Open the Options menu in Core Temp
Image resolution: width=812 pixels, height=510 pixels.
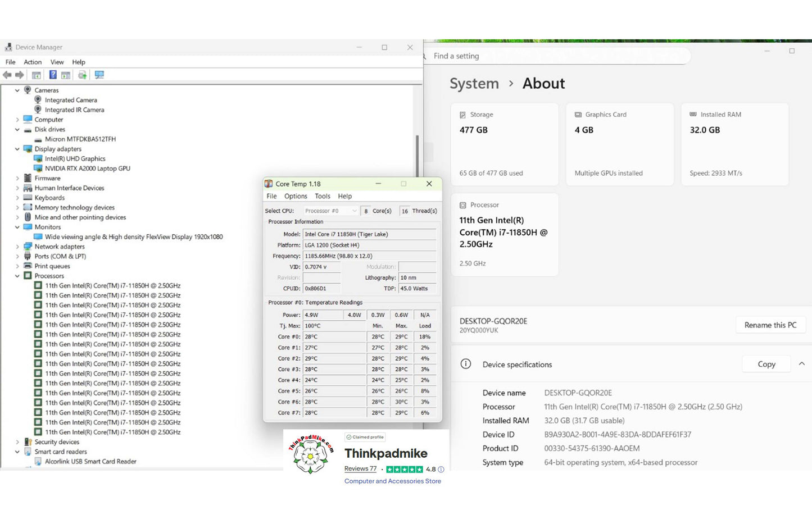pyautogui.click(x=296, y=197)
